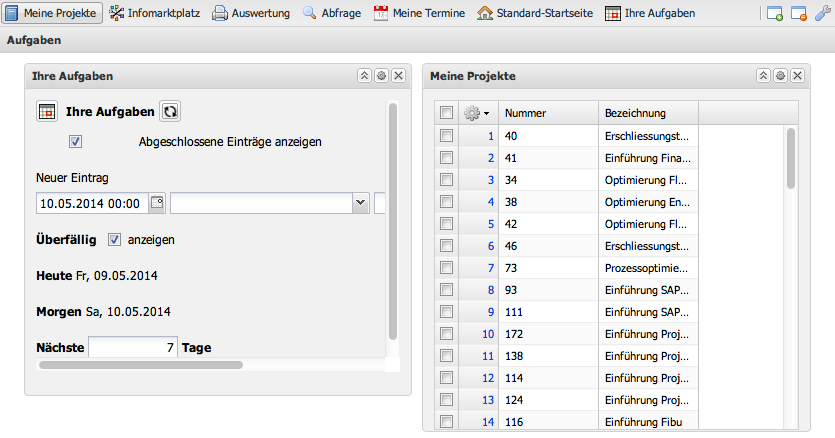
Task: Click the remove panel icon with red minus
Action: coord(799,13)
